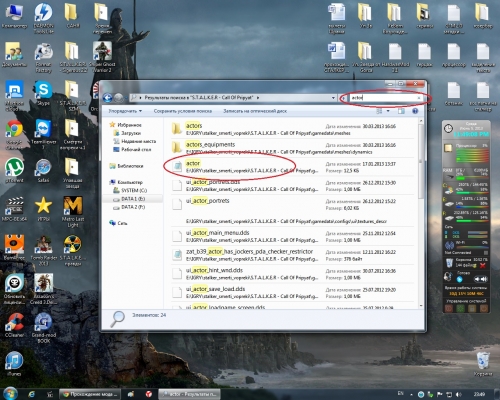This screenshot has width=500, height=400.
Task: Select ui_actor_save_load.dds search result
Action: [293, 292]
